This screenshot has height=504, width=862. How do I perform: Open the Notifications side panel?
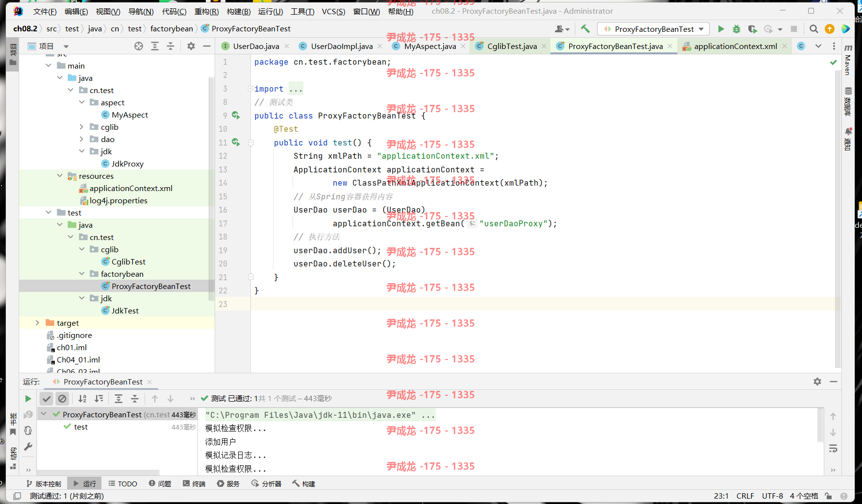(848, 139)
